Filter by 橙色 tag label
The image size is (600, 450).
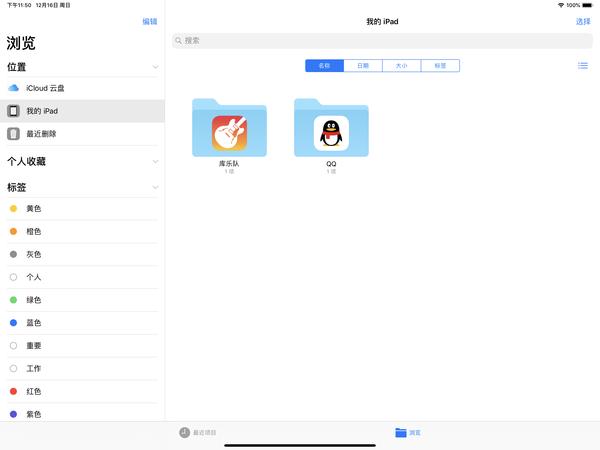[34, 232]
